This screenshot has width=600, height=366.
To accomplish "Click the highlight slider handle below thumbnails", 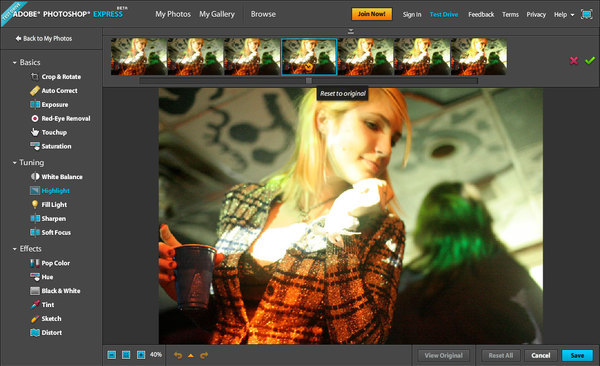I will coord(309,81).
